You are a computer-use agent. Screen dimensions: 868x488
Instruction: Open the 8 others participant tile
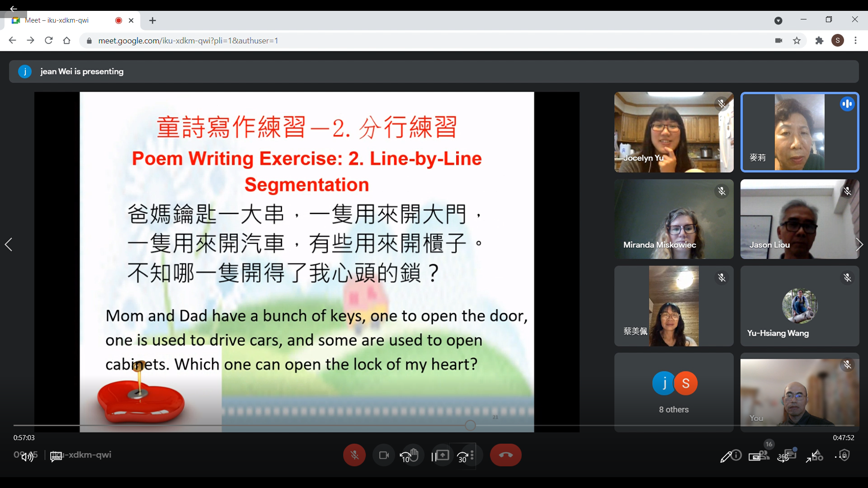[x=674, y=392]
